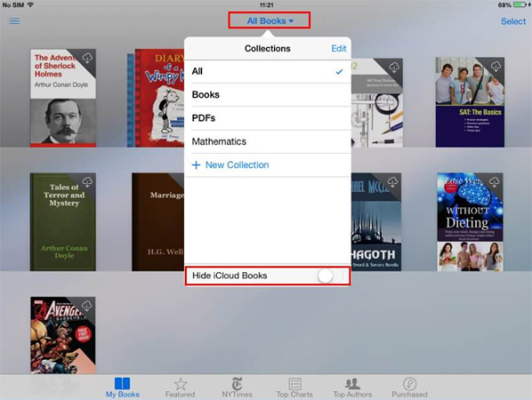Open the NYTimes tab
The image size is (532, 400).
[x=238, y=388]
